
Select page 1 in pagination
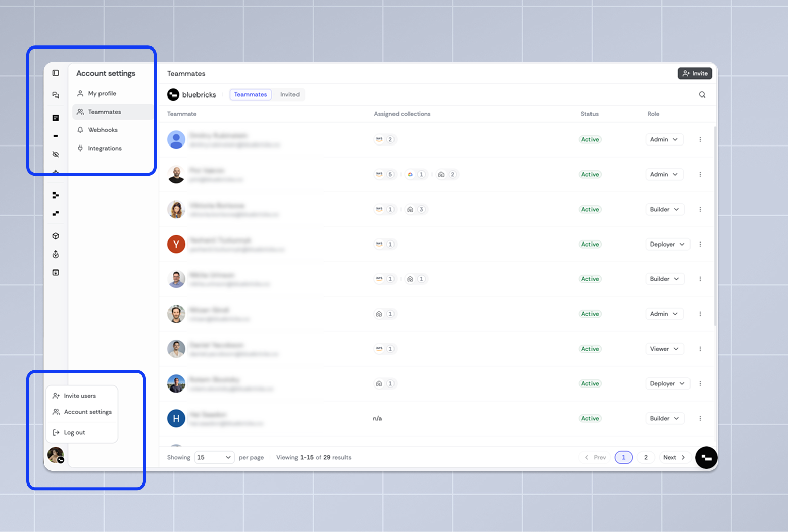click(x=624, y=457)
